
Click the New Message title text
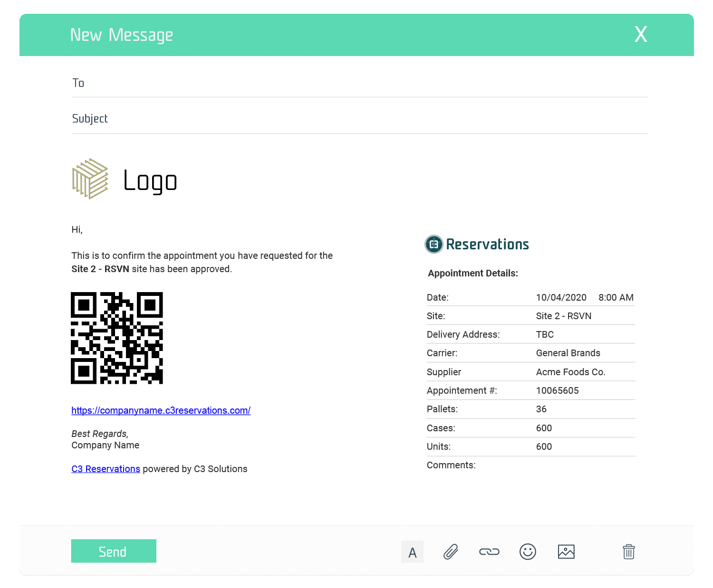click(122, 35)
